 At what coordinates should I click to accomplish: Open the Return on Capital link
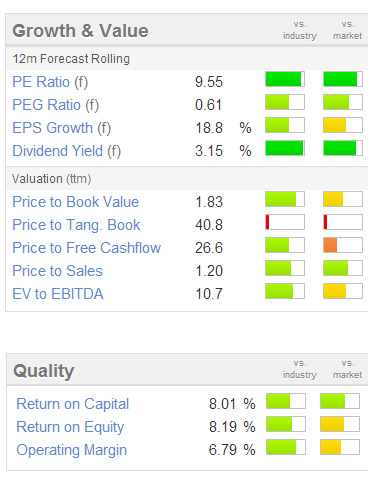73,404
